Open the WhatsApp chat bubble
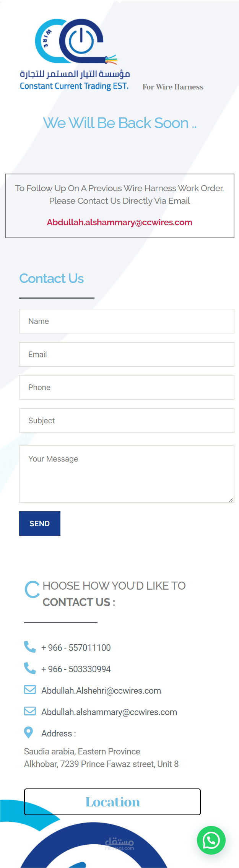The image size is (239, 868). pos(211,840)
